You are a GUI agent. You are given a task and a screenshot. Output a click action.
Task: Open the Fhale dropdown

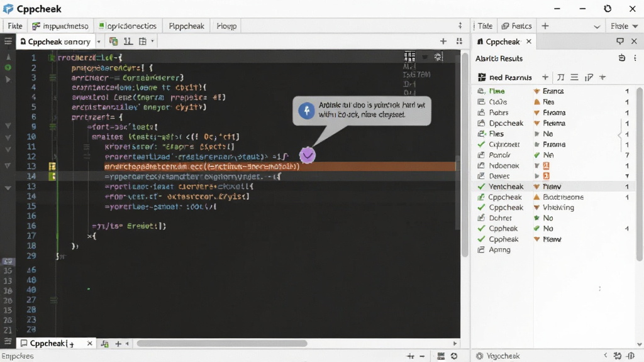pyautogui.click(x=624, y=26)
